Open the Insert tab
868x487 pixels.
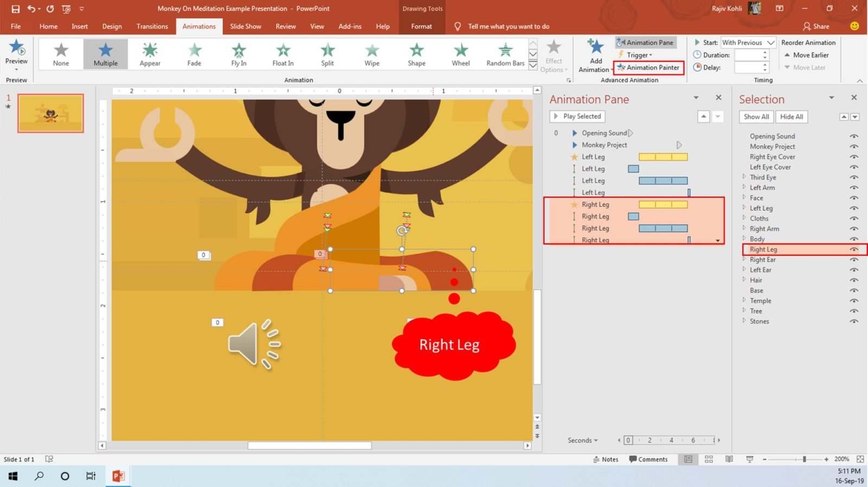80,26
